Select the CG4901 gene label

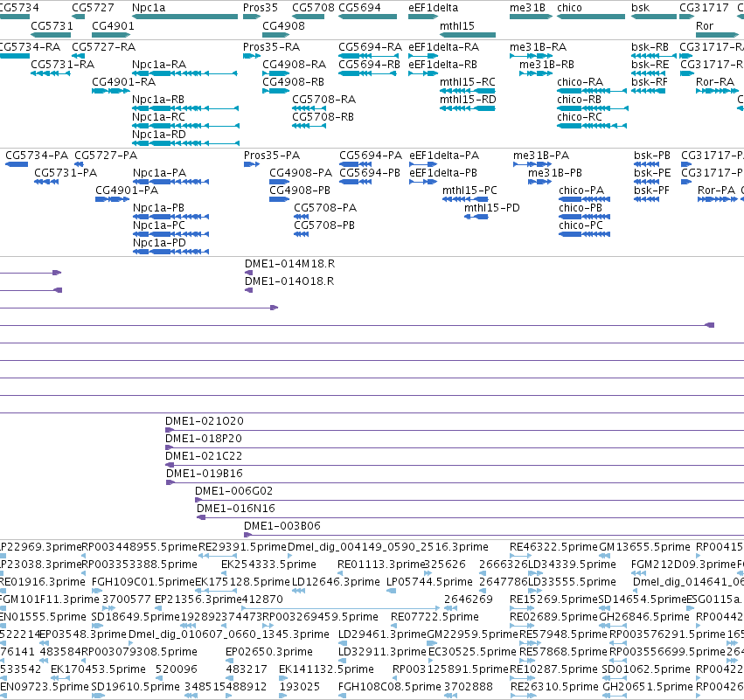click(113, 25)
